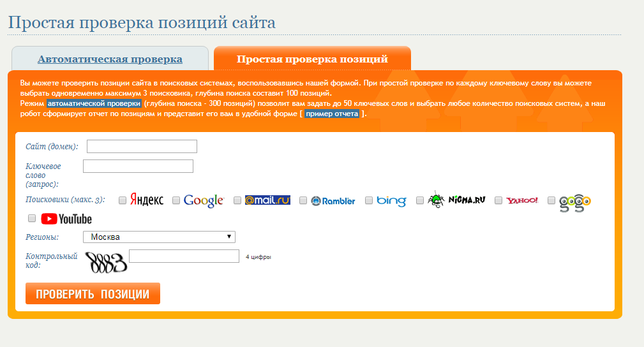The width and height of the screenshot is (644, 347).
Task: Tick the Google checkbox
Action: point(176,200)
